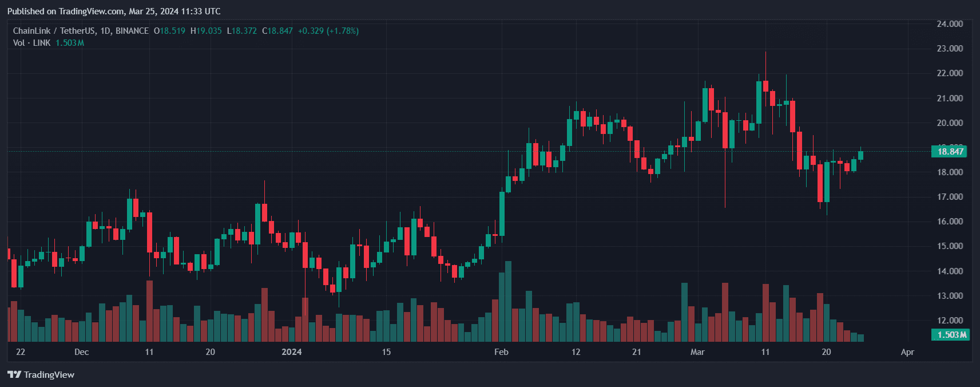Screen dimensions: 980x387
Task: Click the 24.000 price scale label
Action: click(950, 24)
